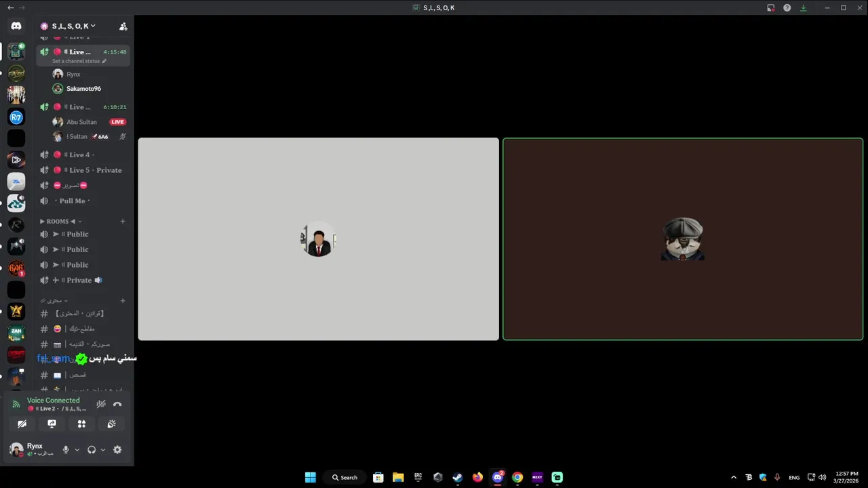The height and width of the screenshot is (488, 868).
Task: Add a channel to محتوى category
Action: [x=123, y=300]
